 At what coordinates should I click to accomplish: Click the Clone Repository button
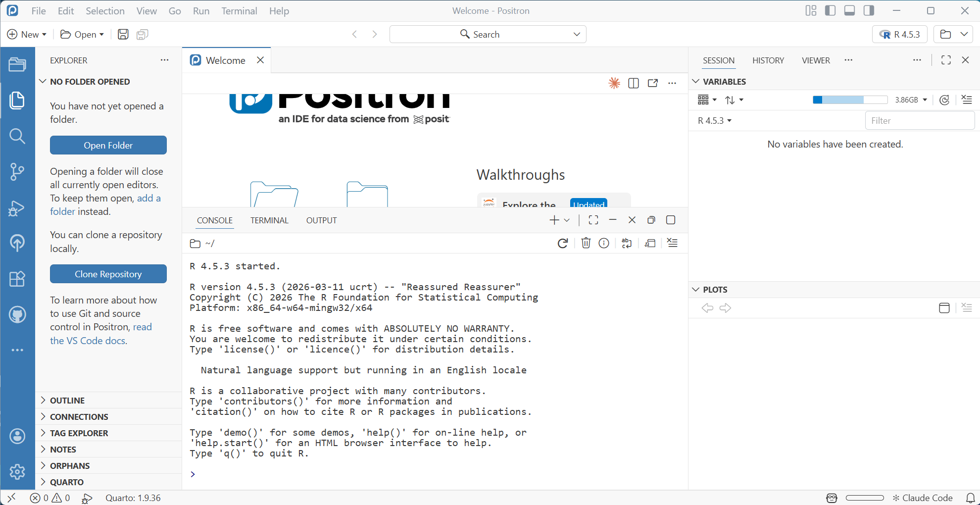[x=108, y=274]
